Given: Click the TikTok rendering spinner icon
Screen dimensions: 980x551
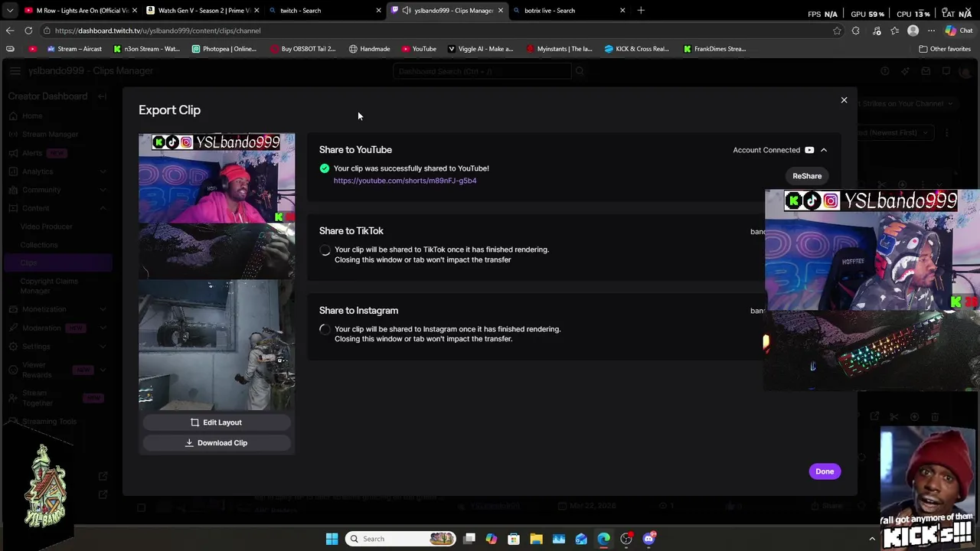Looking at the screenshot, I should 325,250.
